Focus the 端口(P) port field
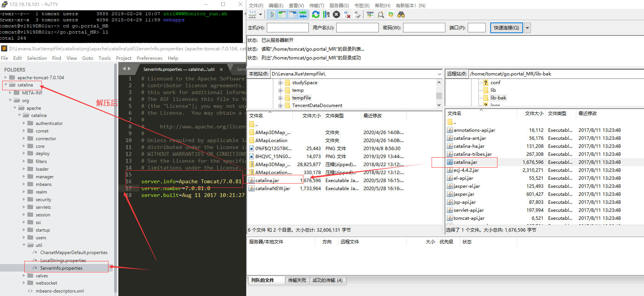 477,28
